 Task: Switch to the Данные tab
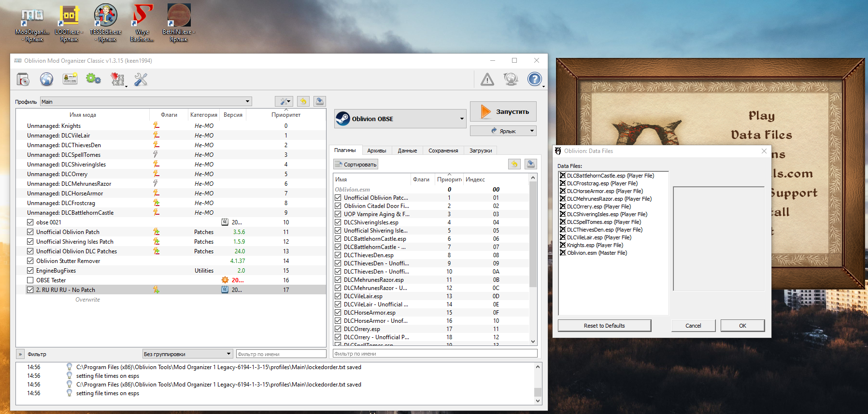tap(407, 151)
